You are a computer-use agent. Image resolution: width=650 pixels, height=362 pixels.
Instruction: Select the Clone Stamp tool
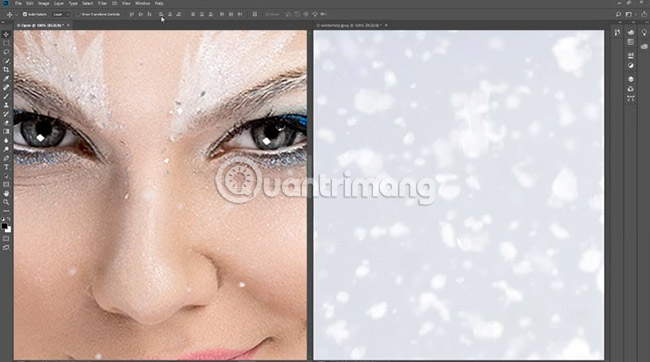pyautogui.click(x=6, y=105)
